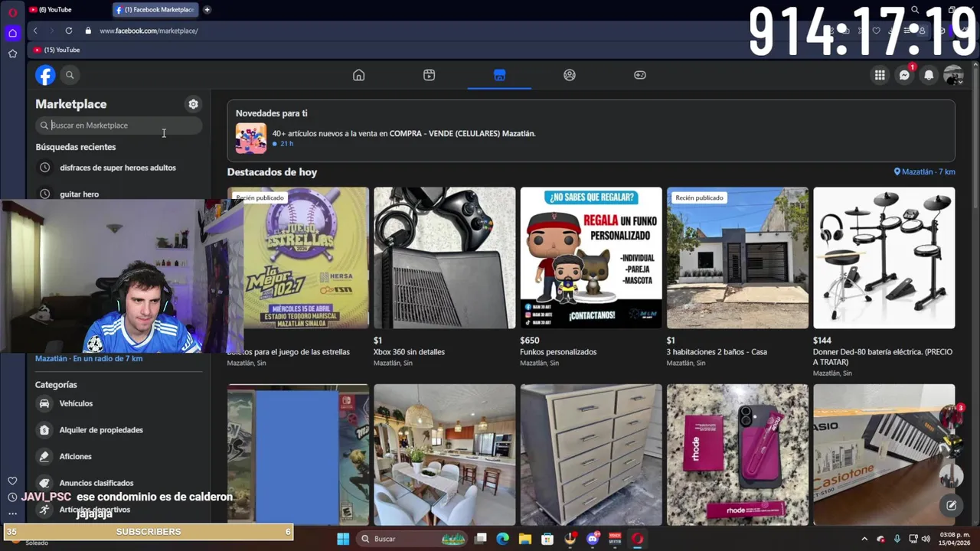This screenshot has height=551, width=980.
Task: Open a new browser tab
Action: click(x=207, y=10)
